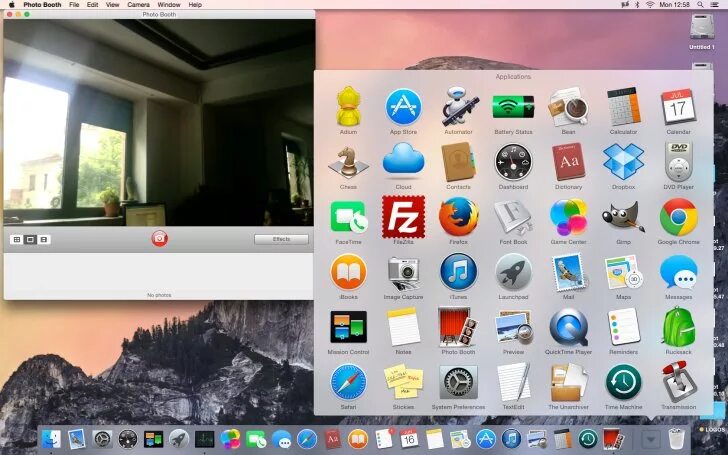728x455 pixels.
Task: Open the Apple menu
Action: [x=12, y=5]
